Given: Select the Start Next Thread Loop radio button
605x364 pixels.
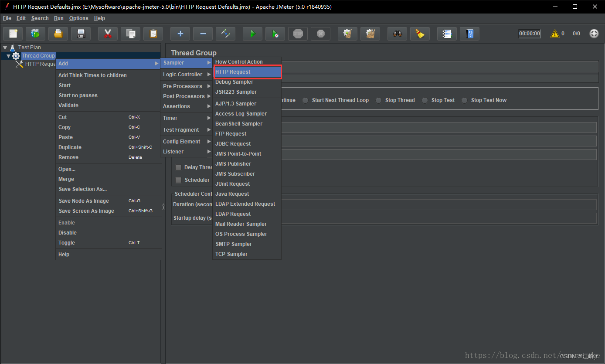Looking at the screenshot, I should click(306, 100).
